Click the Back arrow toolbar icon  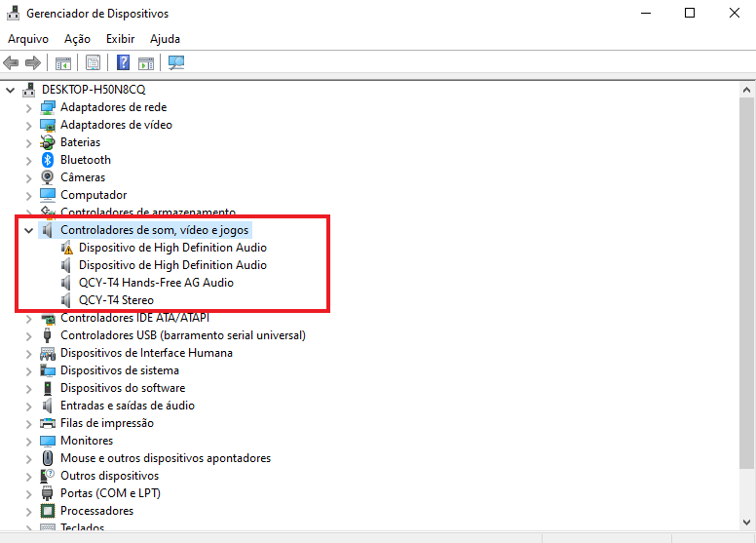tap(11, 62)
